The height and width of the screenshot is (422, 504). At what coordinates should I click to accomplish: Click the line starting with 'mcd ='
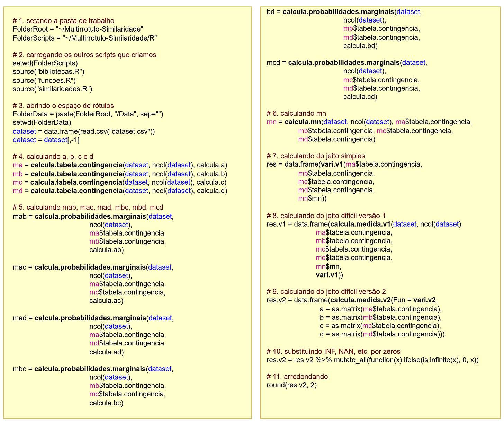pos(347,63)
